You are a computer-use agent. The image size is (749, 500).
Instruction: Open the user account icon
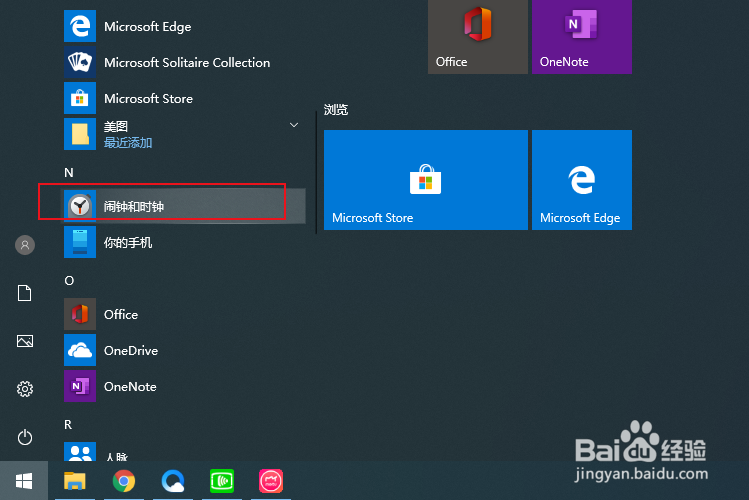(x=25, y=245)
